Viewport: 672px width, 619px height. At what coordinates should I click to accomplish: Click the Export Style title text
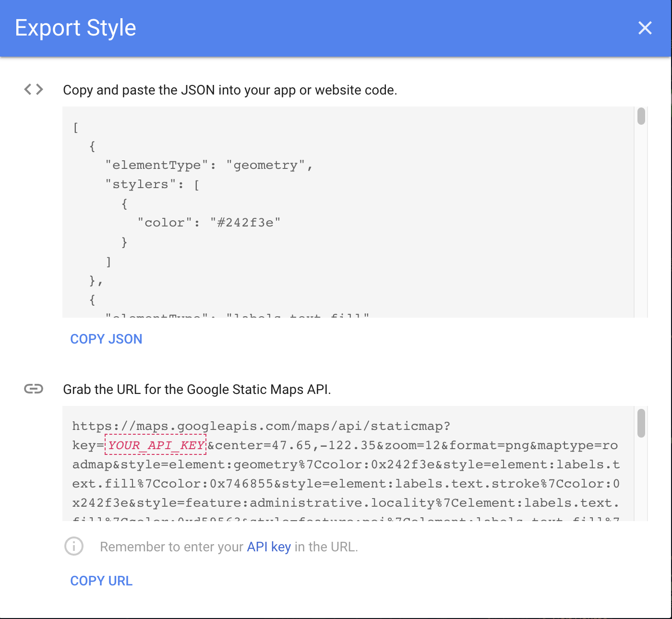point(75,28)
